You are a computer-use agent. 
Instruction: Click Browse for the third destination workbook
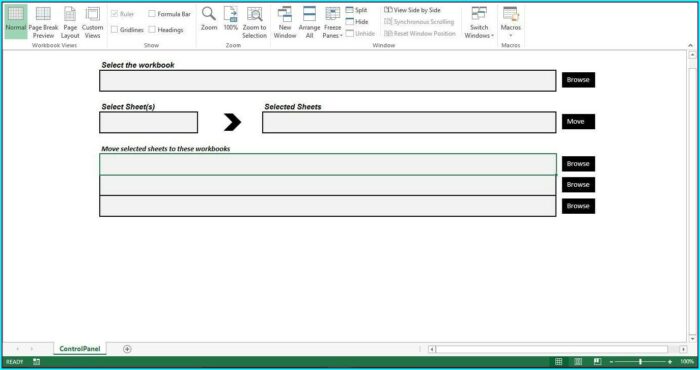(578, 206)
